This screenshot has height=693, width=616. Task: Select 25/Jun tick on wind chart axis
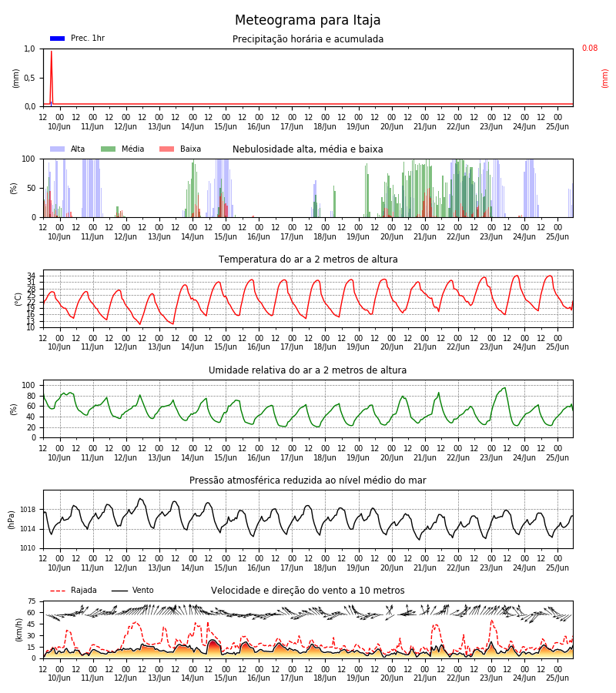[557, 678]
